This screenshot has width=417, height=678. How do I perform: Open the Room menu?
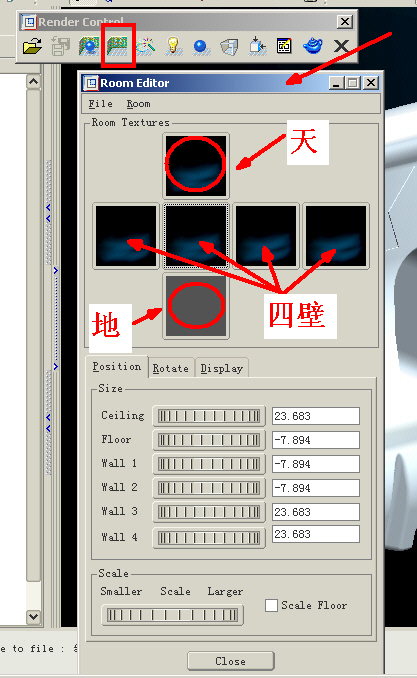pos(138,104)
